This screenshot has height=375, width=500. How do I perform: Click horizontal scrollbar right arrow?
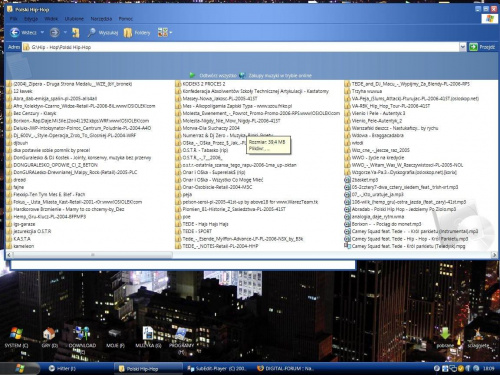[494, 255]
